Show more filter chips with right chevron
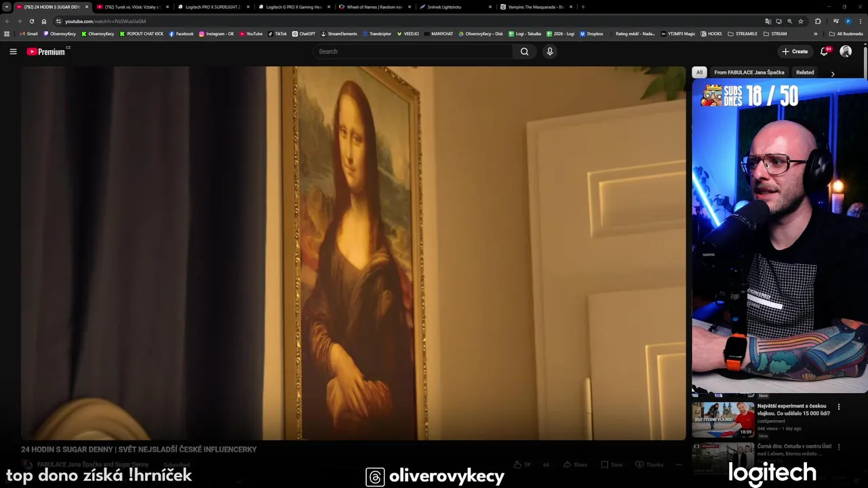 [833, 73]
